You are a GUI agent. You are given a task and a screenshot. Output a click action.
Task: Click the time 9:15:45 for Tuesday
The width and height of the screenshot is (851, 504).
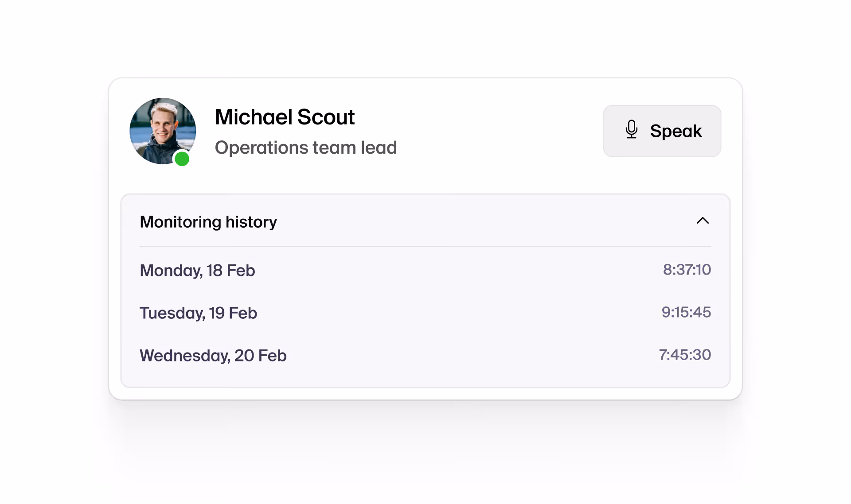point(686,312)
